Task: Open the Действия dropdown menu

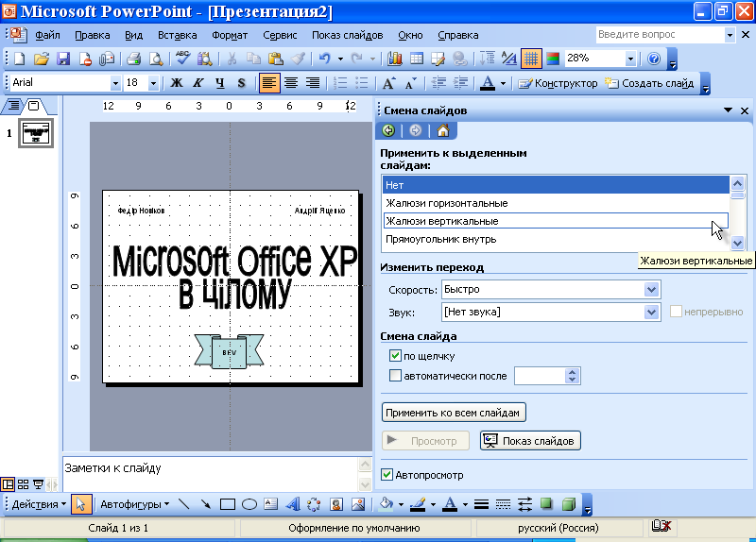Action: pos(39,504)
